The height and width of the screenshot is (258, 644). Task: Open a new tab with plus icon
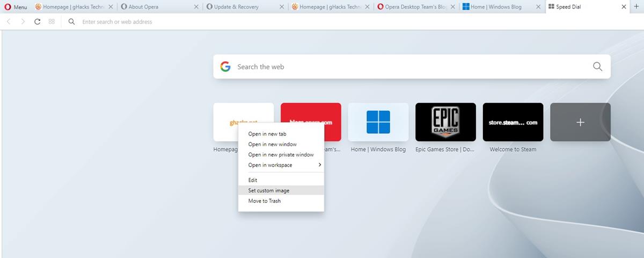coord(636,7)
